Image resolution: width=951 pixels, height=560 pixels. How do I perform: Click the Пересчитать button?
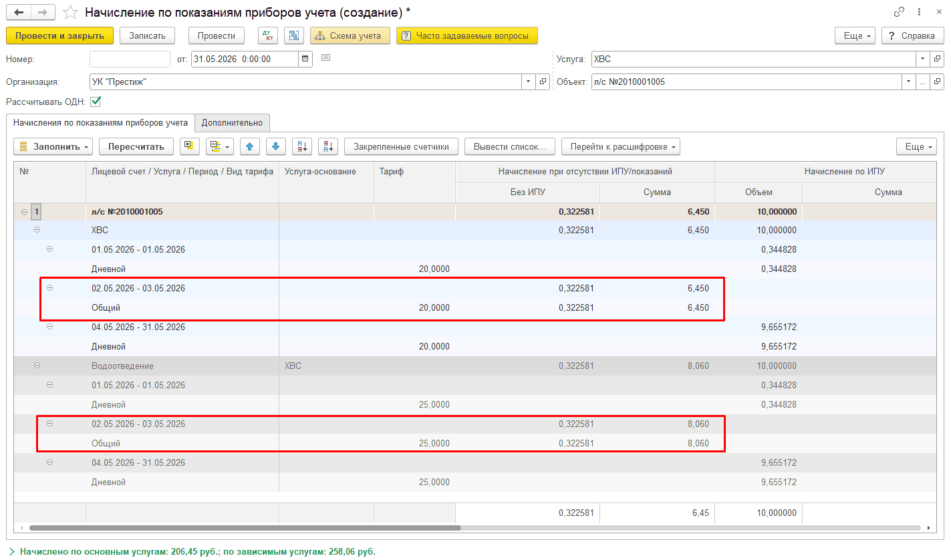(136, 146)
